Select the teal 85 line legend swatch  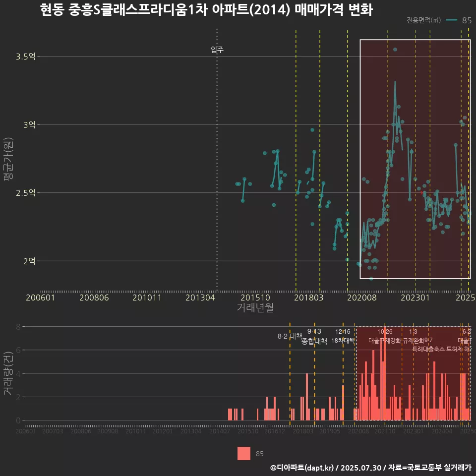point(451,20)
